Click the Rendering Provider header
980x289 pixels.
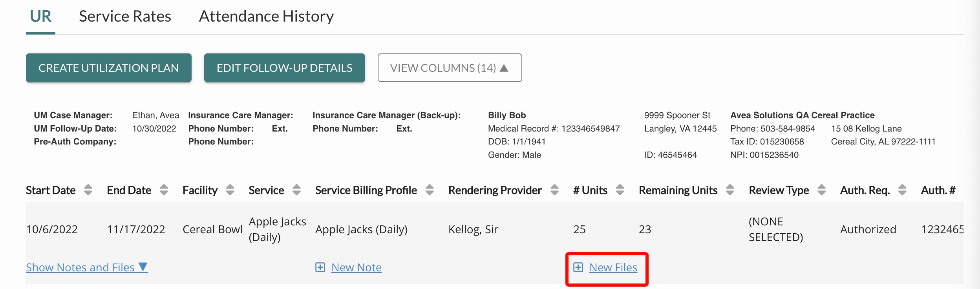click(x=495, y=190)
